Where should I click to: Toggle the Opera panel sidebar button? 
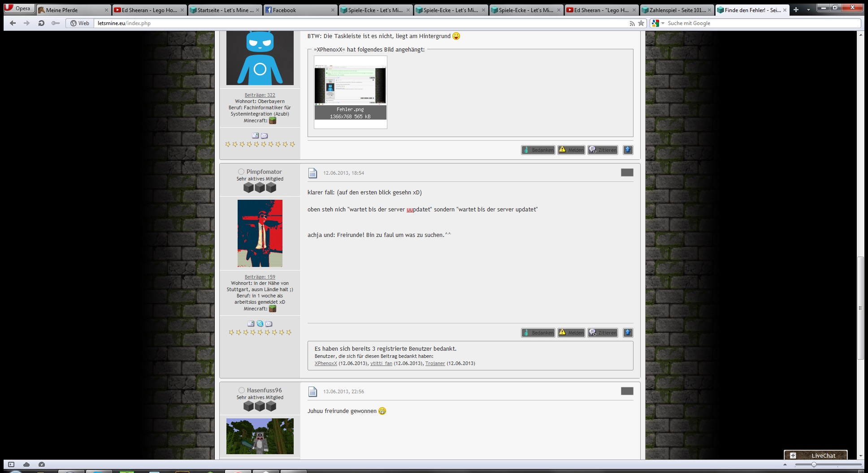[11, 464]
